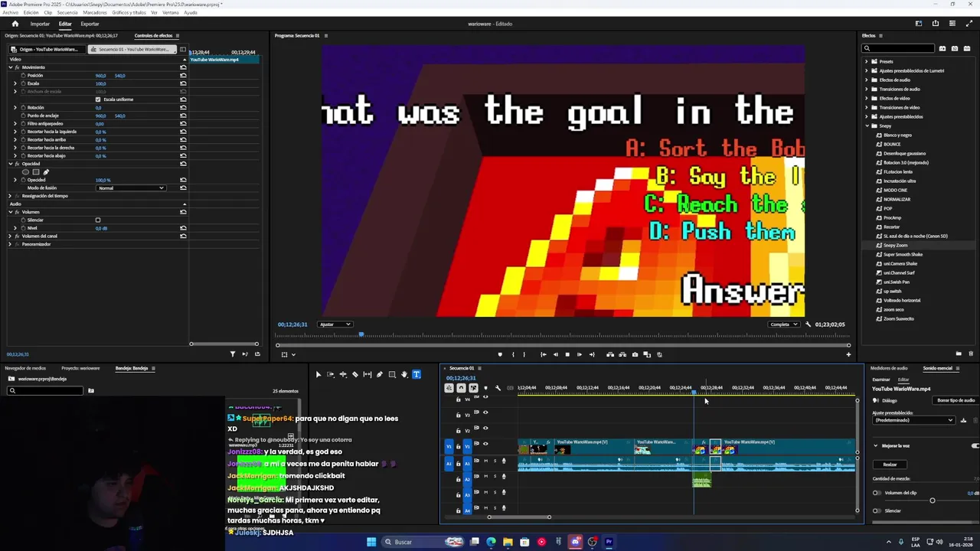Add marker in timeline header

[x=485, y=388]
